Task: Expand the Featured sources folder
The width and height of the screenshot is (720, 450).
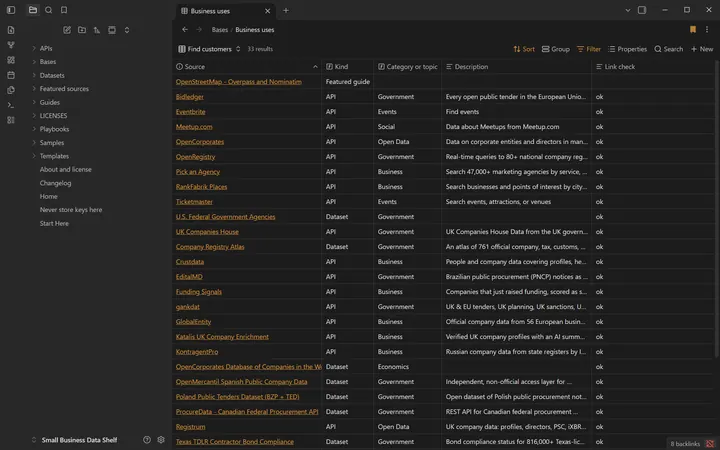Action: [x=34, y=89]
